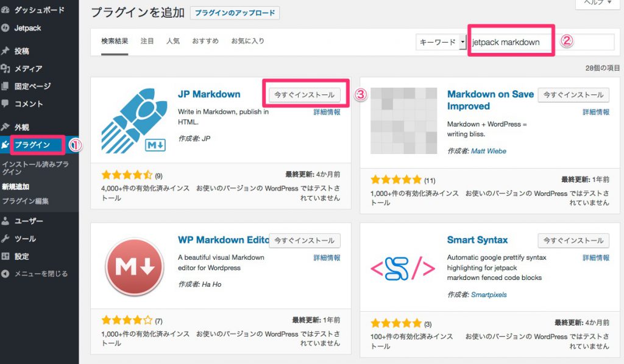Screen dimensions: 624x364
Task: Click Smart Syntax's five-star rating
Action: click(x=396, y=323)
